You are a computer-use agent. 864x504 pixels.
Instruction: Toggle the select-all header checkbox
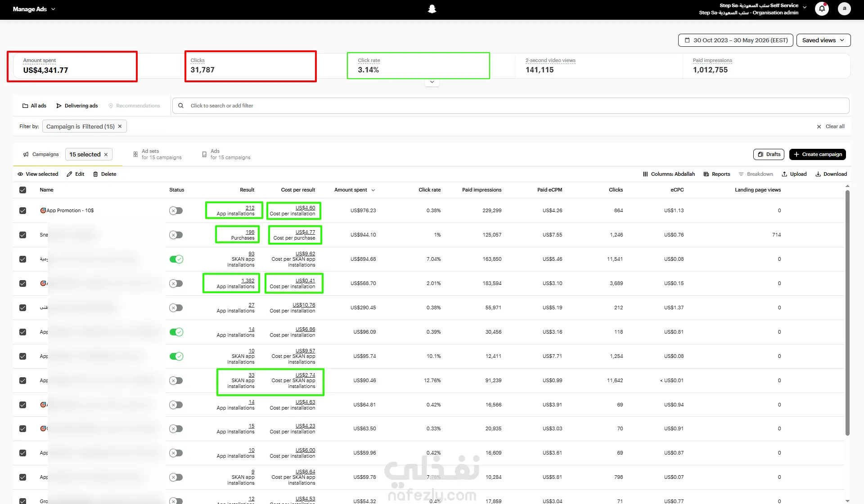22,190
